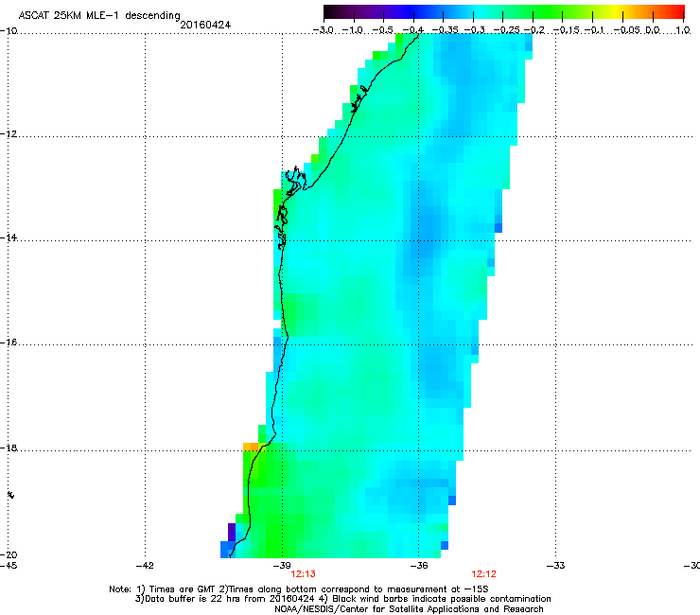
Task: Click the colorbar label -0.4
Action: click(413, 30)
